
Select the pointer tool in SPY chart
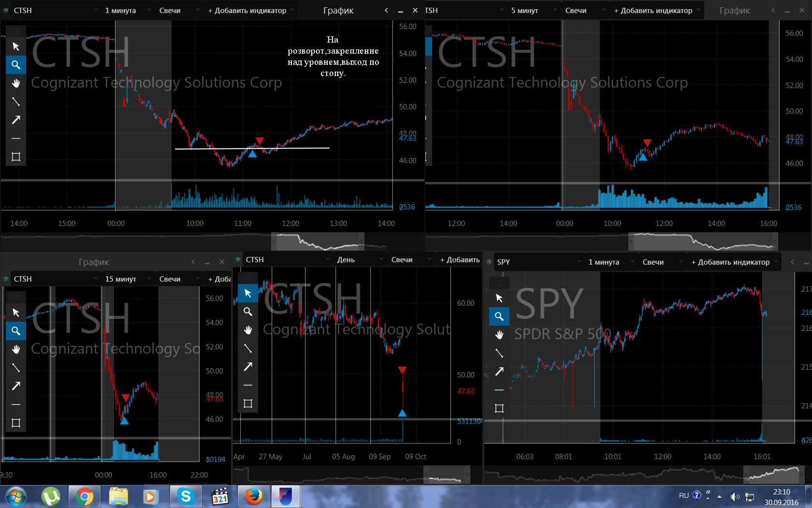499,298
